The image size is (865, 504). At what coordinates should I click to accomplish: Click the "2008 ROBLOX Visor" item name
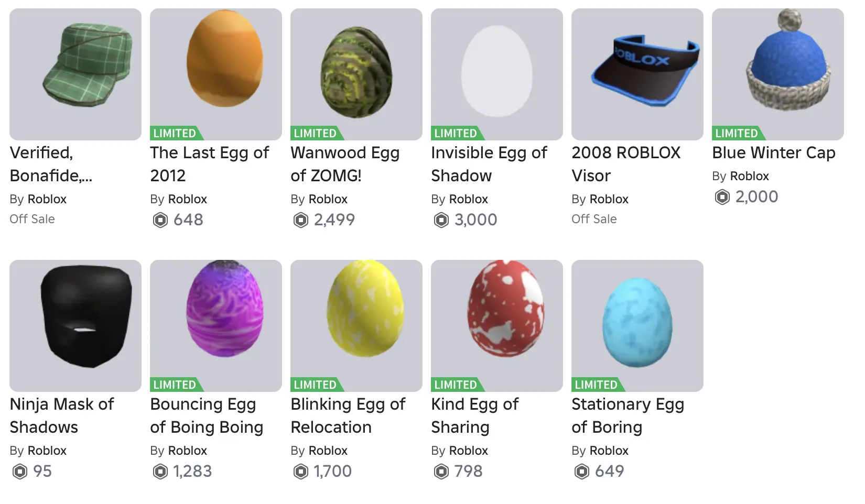(x=626, y=164)
